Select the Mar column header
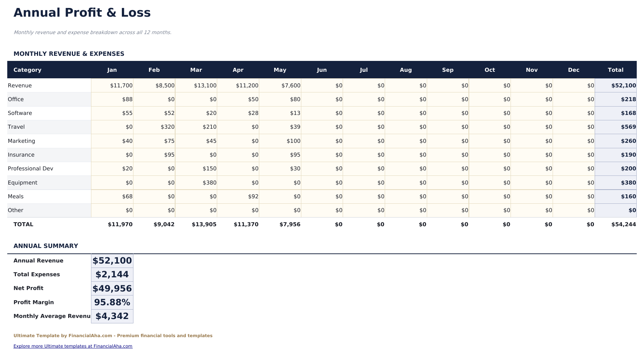Image resolution: width=644 pixels, height=356 pixels. click(196, 70)
